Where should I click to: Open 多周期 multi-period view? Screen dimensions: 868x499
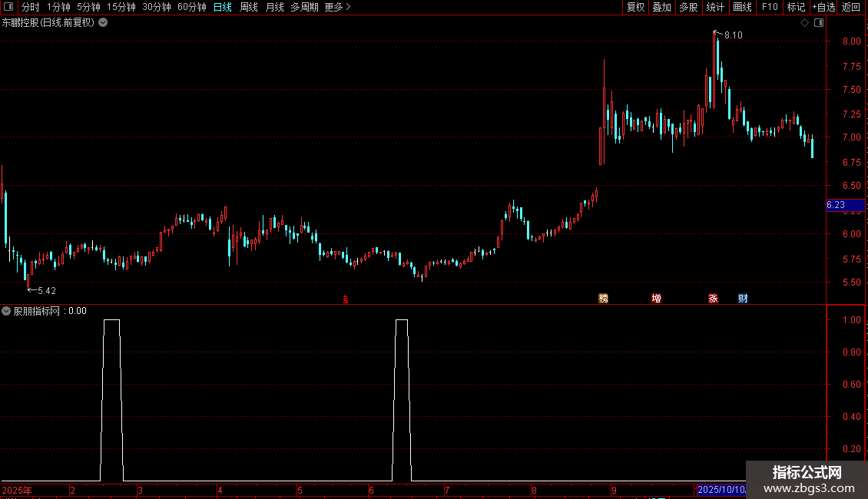coord(304,7)
